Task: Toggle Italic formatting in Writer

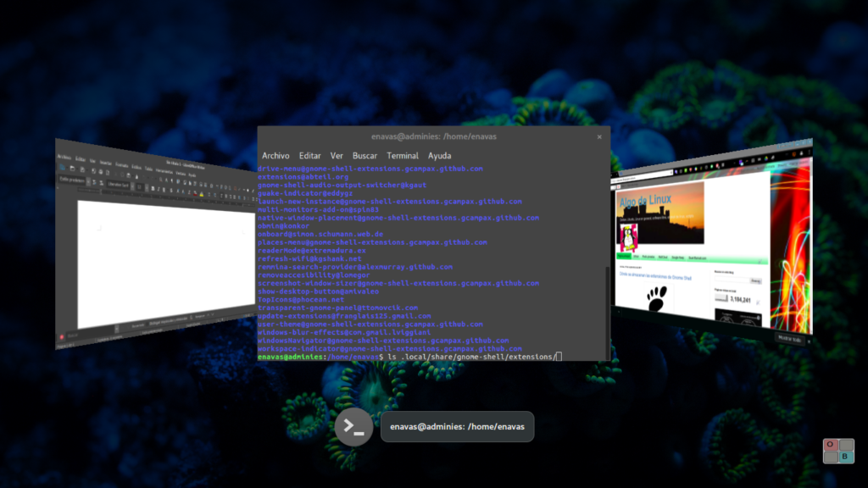Action: click(158, 189)
